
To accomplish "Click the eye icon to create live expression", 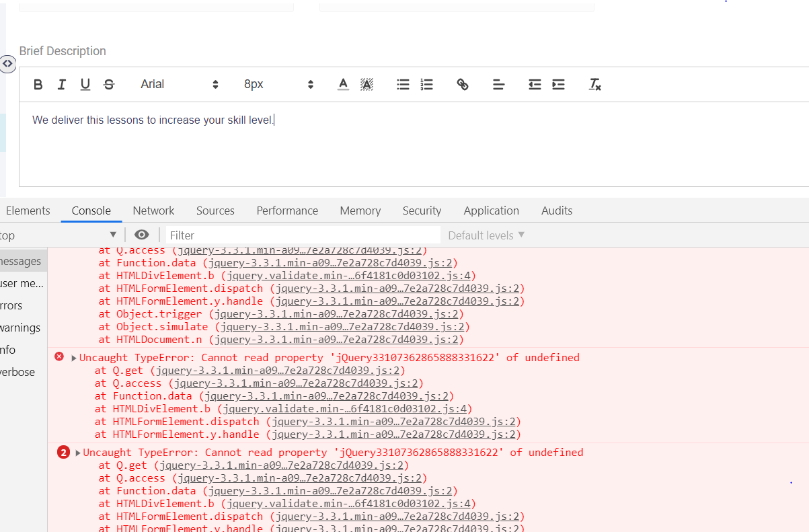I will click(141, 235).
